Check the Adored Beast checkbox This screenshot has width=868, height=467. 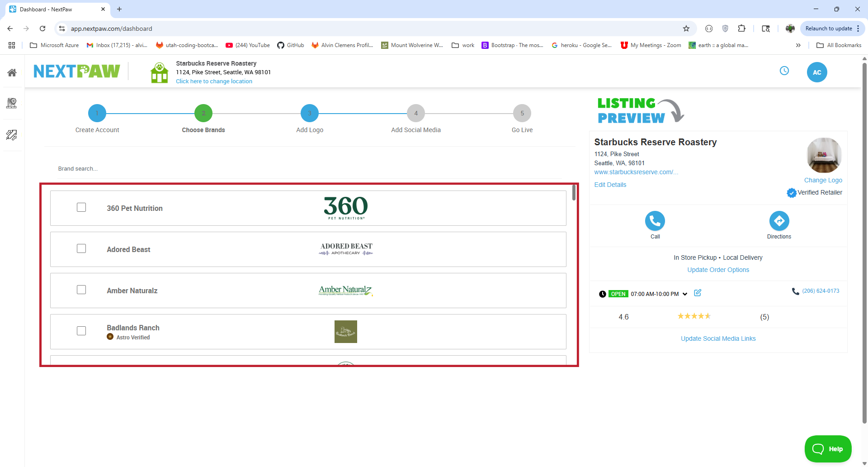tap(81, 248)
